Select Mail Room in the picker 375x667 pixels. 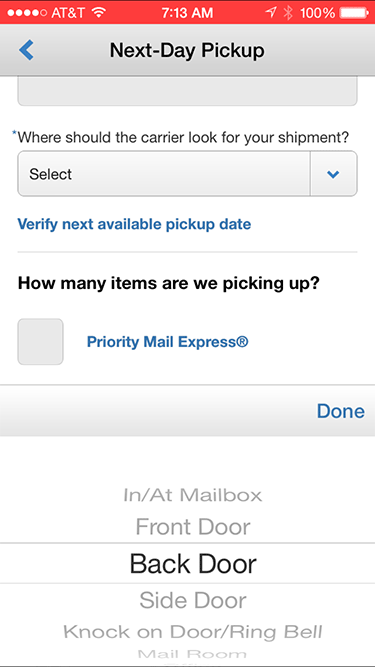[x=192, y=653]
